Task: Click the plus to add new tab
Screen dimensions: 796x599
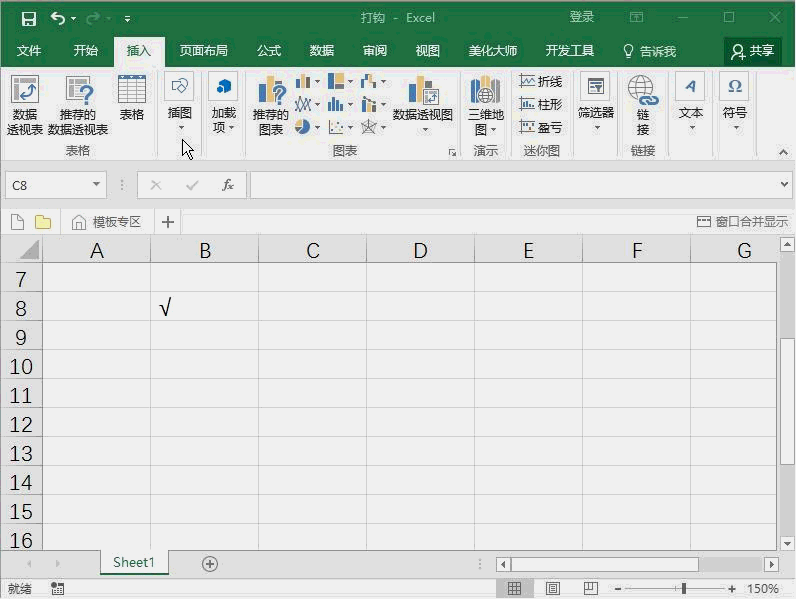Action: (168, 222)
